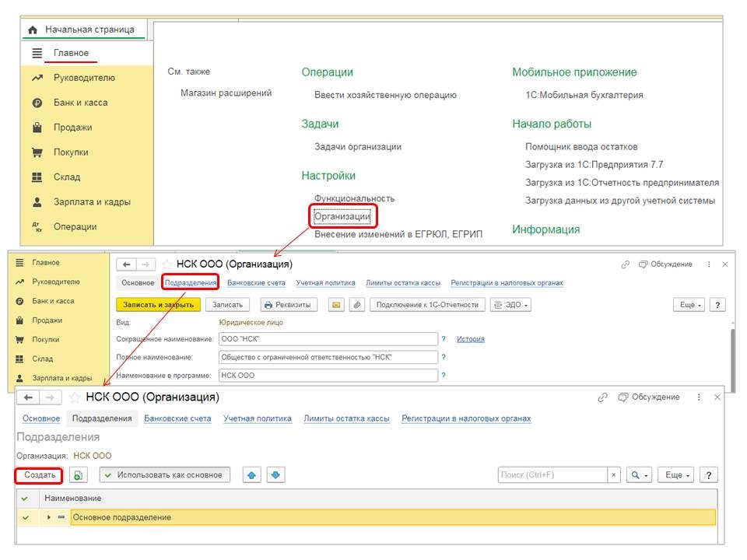Open Задачи организации link
The width and height of the screenshot is (747, 560).
pos(357,147)
